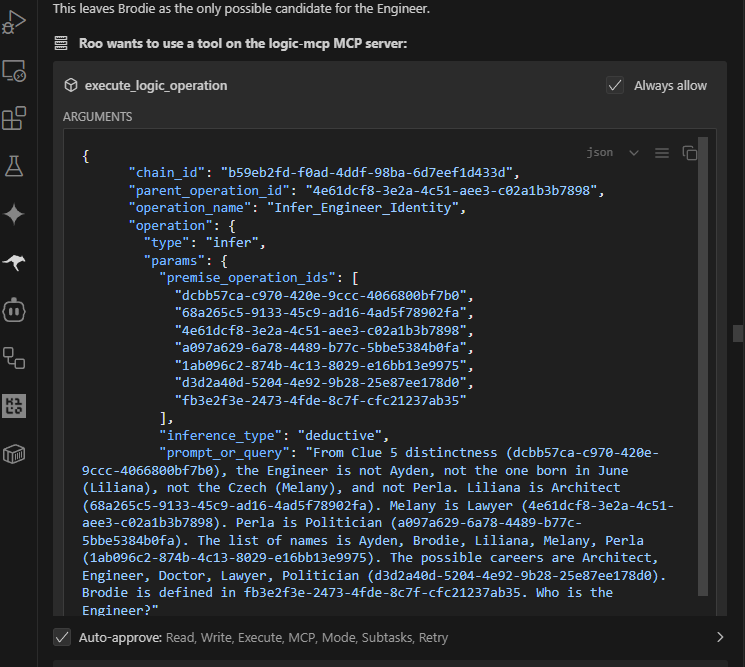Open the Remote Explorer sidebar icon
This screenshot has width=745, height=667.
pyautogui.click(x=14, y=71)
